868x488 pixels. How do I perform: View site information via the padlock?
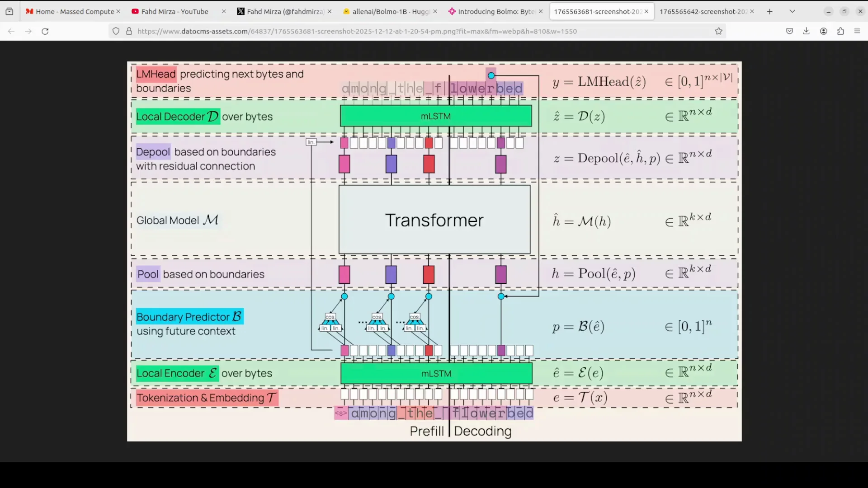[x=129, y=31]
